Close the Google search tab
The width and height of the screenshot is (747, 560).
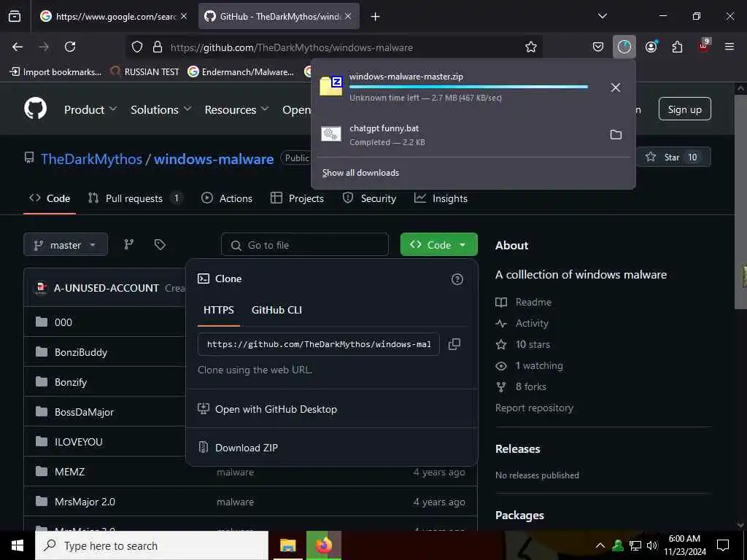click(184, 16)
